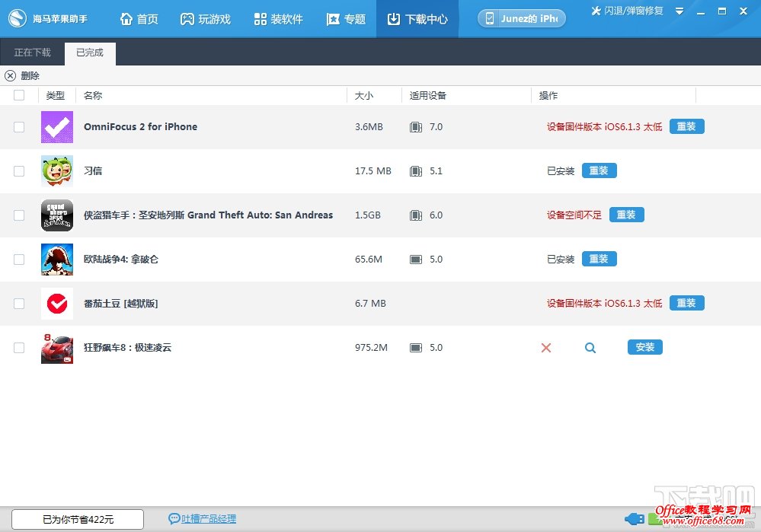The width and height of the screenshot is (761, 532).
Task: Click 重装 for 欧陆战争4
Action: coord(599,259)
